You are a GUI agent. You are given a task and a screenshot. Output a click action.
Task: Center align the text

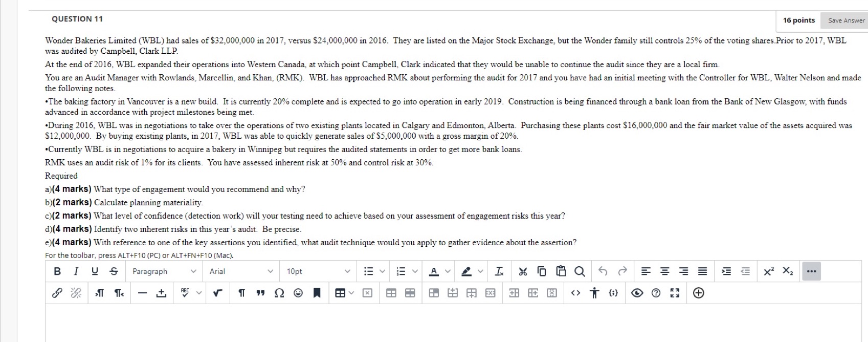664,271
